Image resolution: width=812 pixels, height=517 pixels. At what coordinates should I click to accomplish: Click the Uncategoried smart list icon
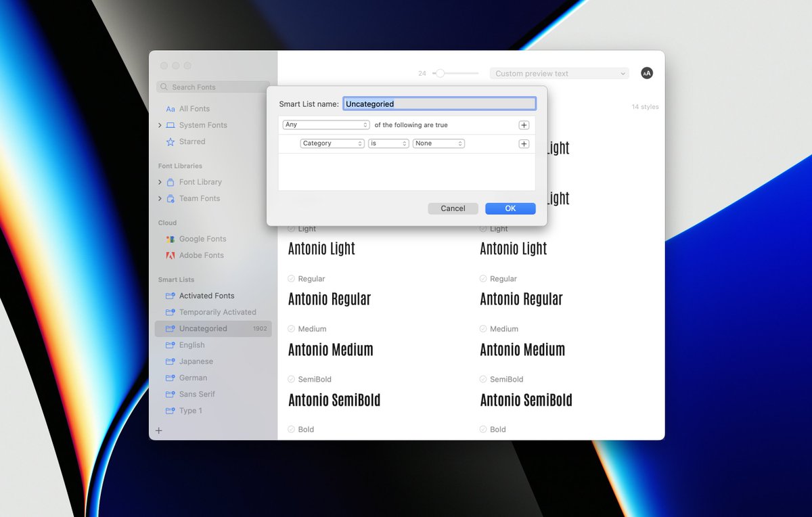point(171,329)
